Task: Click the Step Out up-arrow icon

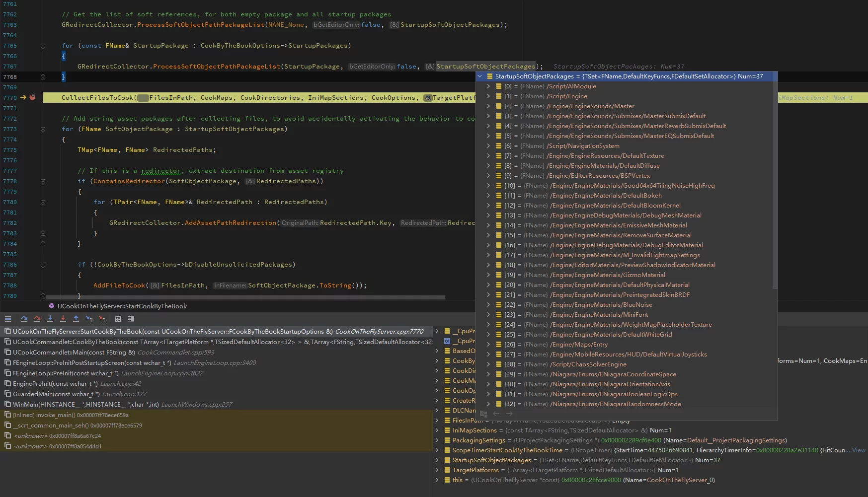Action: [76, 319]
